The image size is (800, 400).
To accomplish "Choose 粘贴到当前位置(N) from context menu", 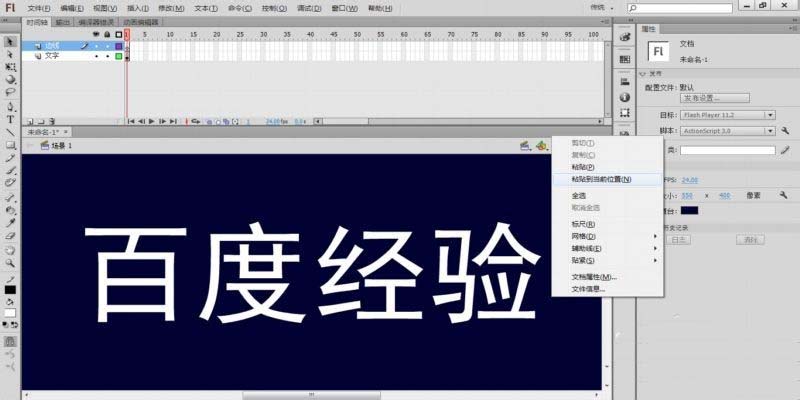I will 608,180.
